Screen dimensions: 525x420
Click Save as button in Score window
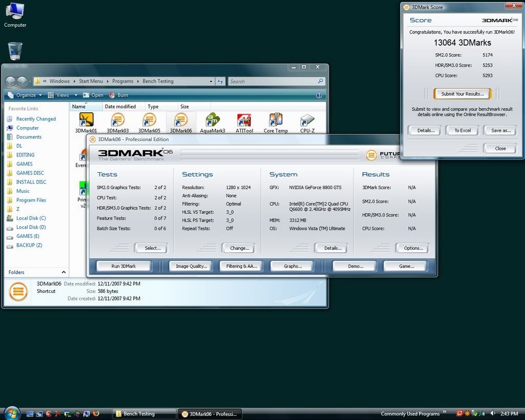tap(500, 130)
